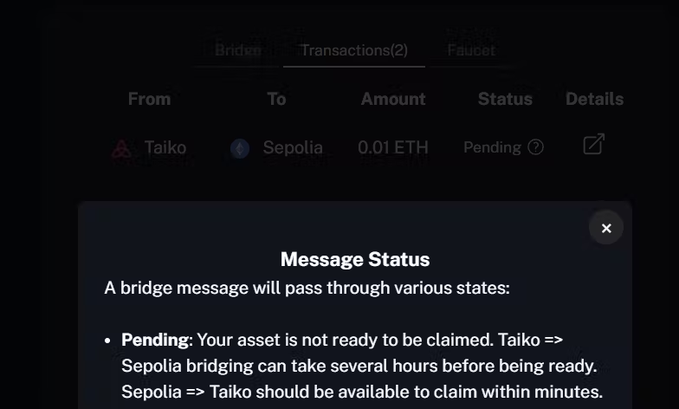Click the 0.01 ETH amount
Screen dimensions: 679x409
click(393, 147)
